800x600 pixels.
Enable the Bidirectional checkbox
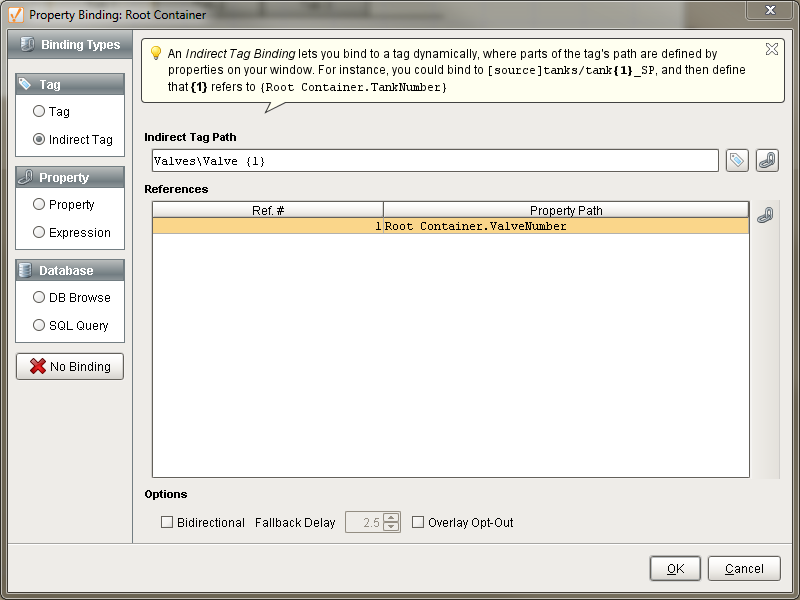(167, 522)
